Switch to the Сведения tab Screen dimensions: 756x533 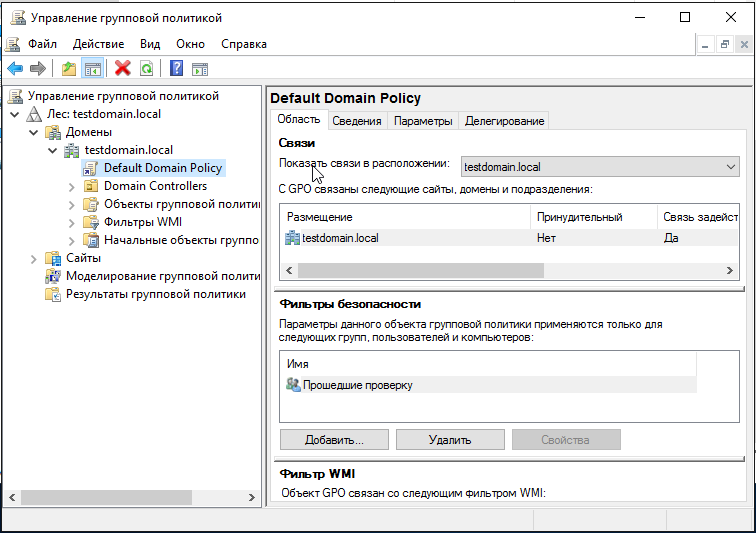[357, 121]
